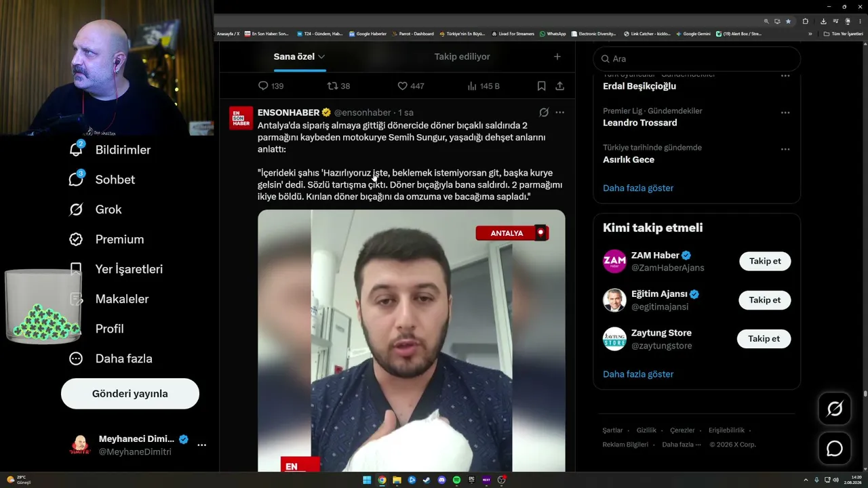Play the Antalya courier video

click(412, 340)
